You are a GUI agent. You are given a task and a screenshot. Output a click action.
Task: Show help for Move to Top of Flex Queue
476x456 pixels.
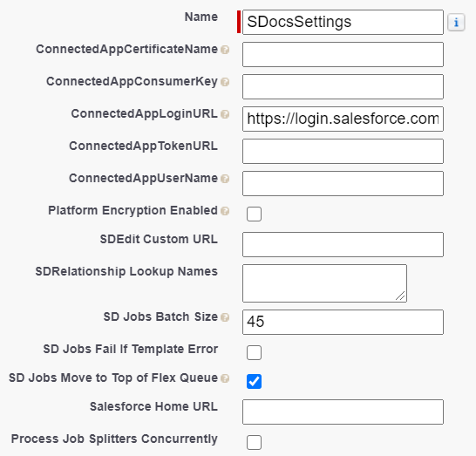pos(225,378)
